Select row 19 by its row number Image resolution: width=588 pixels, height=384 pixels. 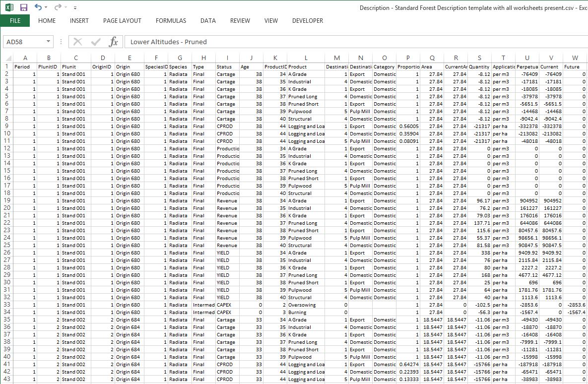coord(6,200)
